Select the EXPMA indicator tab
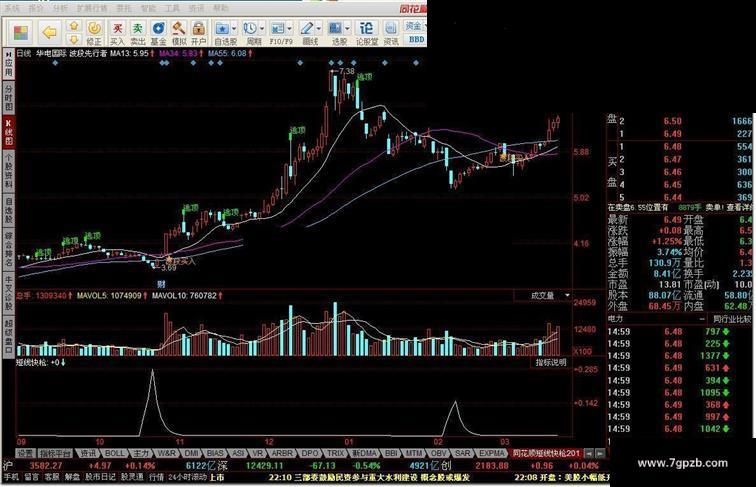 click(491, 453)
